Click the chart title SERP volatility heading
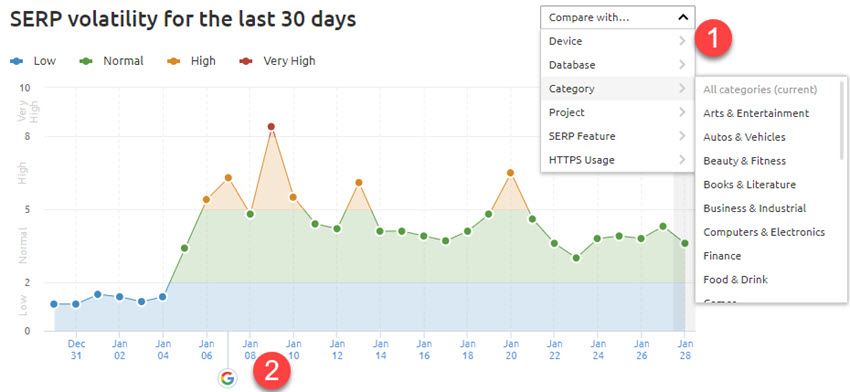 click(183, 20)
